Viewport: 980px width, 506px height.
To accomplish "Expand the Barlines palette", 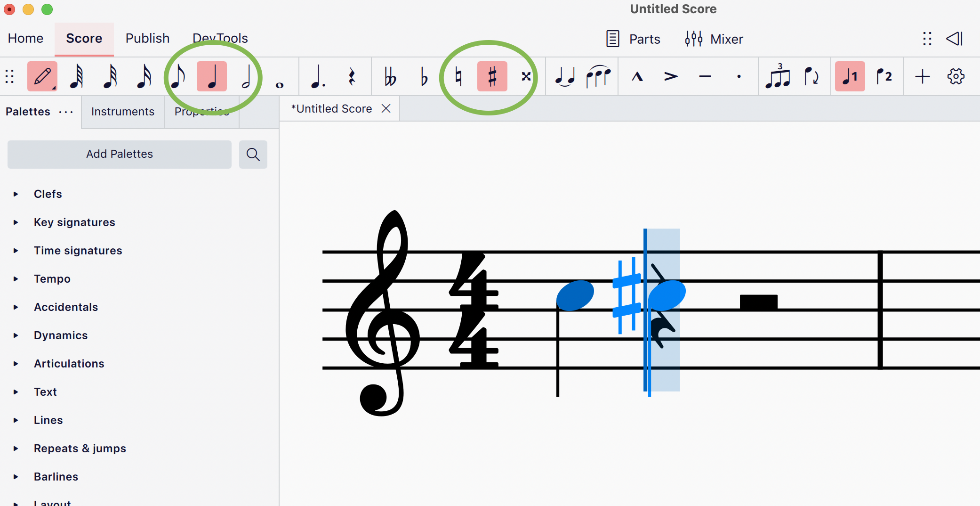I will click(x=56, y=476).
